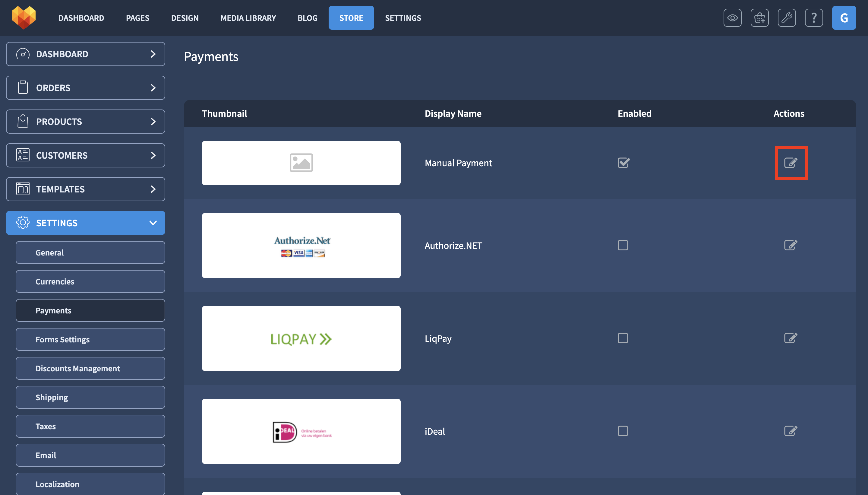Open the wrench tools icon

click(x=787, y=18)
